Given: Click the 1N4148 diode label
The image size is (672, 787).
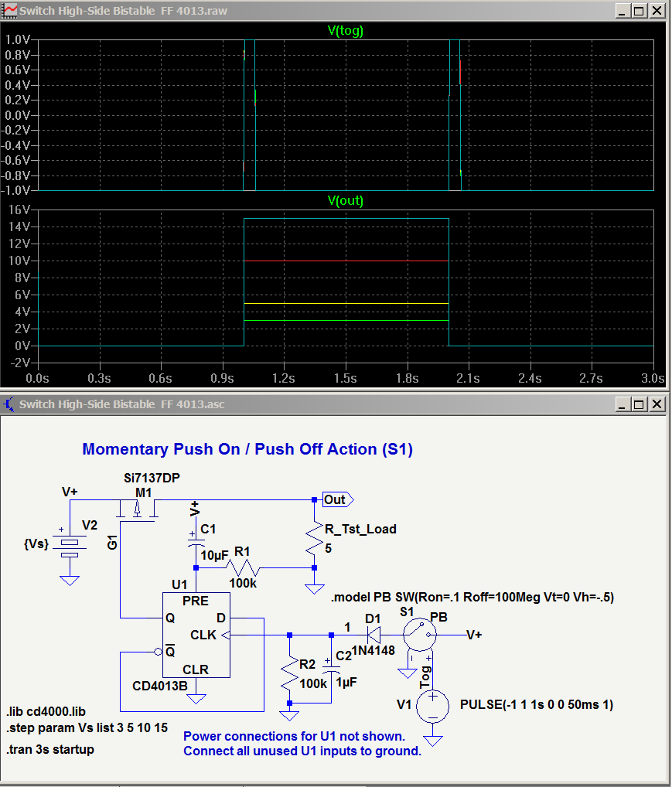Looking at the screenshot, I should tap(374, 650).
